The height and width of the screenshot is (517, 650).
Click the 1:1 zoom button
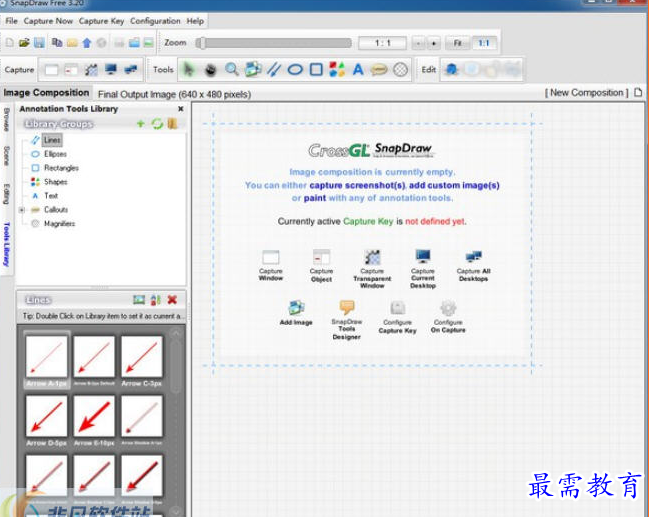[484, 43]
